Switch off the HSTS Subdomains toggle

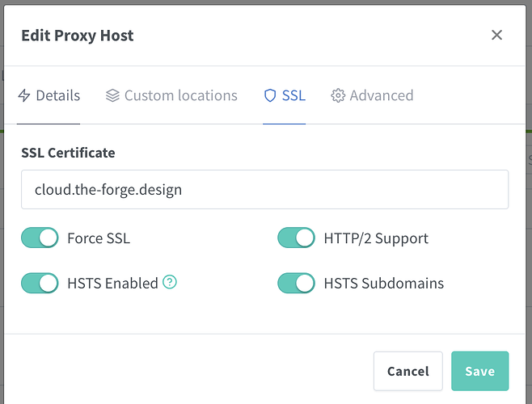(x=296, y=283)
